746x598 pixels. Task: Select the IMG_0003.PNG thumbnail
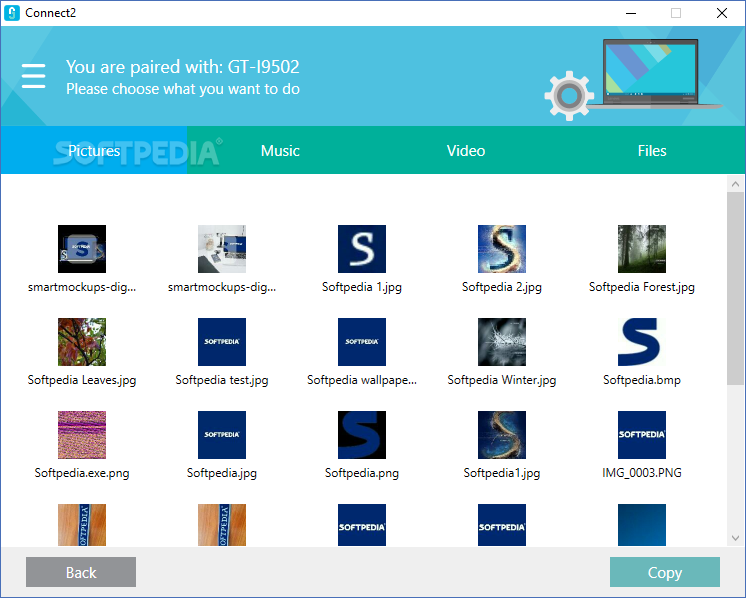click(642, 435)
